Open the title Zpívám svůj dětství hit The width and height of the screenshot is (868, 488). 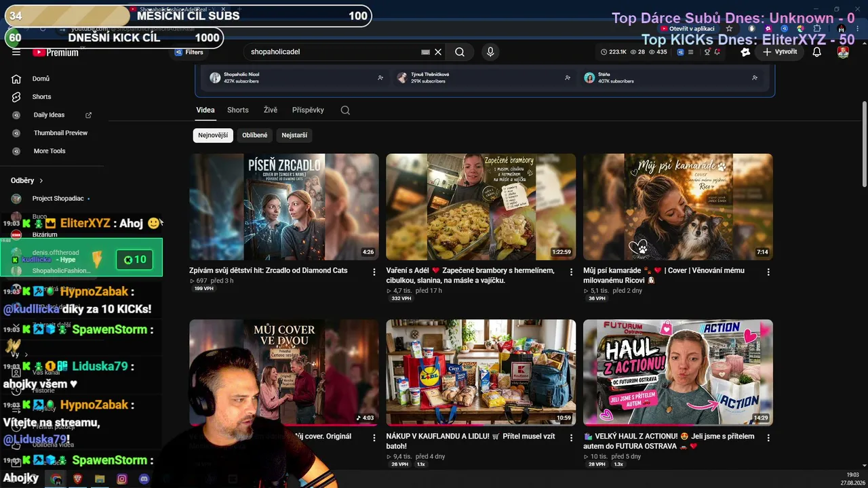[269, 270]
